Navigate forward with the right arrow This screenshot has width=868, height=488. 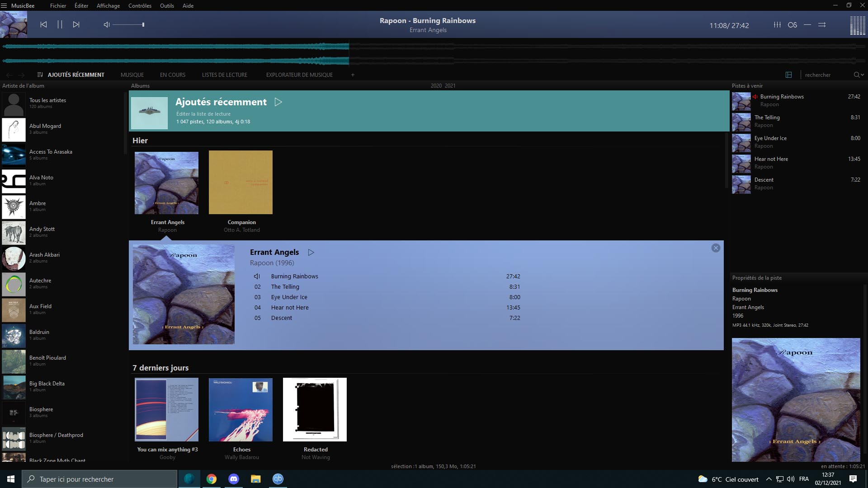tap(21, 75)
